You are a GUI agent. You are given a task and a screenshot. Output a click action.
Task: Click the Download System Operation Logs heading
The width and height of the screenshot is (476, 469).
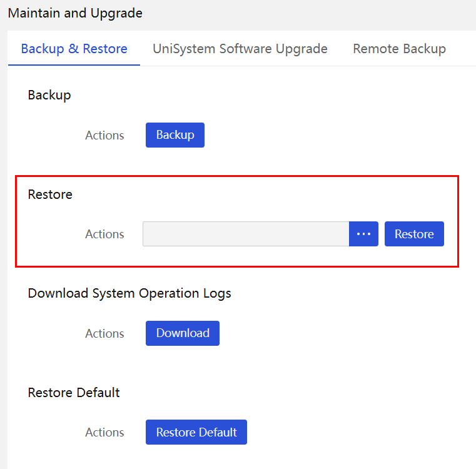pos(129,293)
